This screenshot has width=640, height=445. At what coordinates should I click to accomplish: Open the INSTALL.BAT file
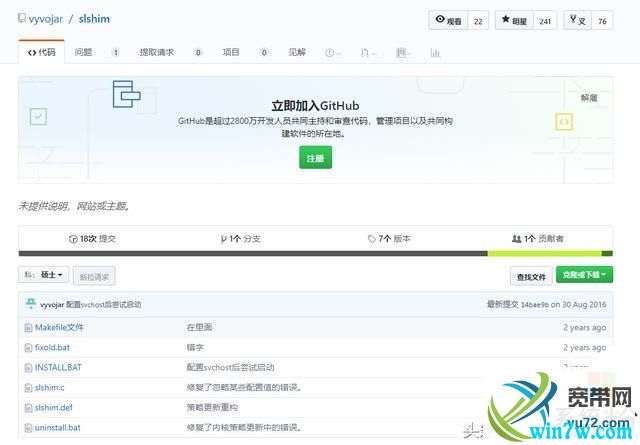(x=58, y=367)
